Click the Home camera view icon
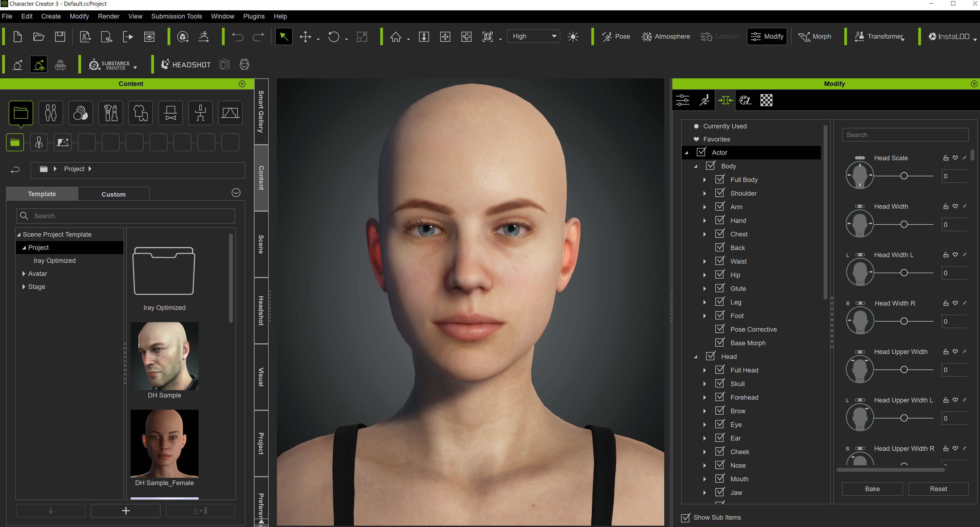 [x=396, y=37]
